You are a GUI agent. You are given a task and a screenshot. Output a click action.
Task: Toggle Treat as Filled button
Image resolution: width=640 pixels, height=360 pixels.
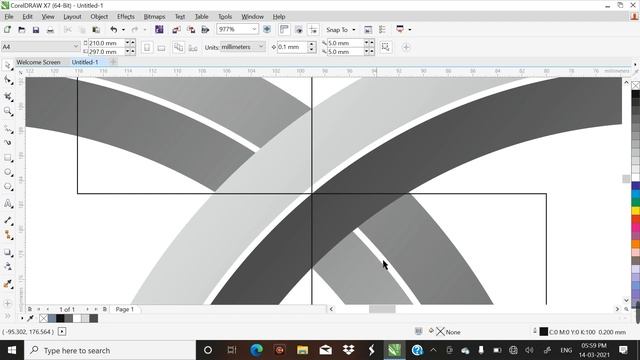point(385,47)
